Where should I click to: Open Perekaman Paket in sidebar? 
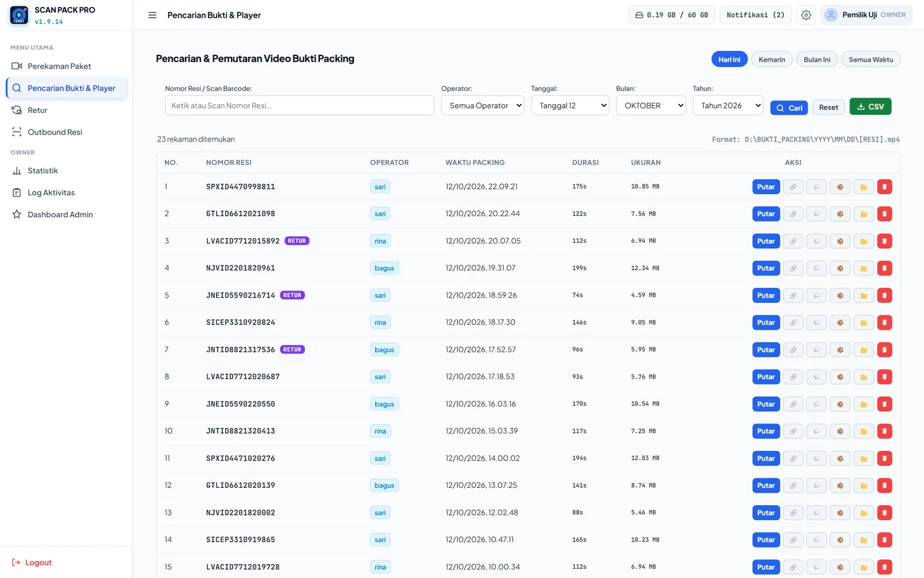66,66
